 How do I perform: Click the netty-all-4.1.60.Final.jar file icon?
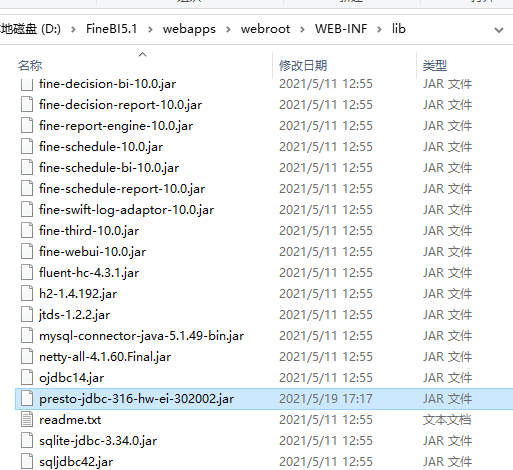pyautogui.click(x=27, y=357)
